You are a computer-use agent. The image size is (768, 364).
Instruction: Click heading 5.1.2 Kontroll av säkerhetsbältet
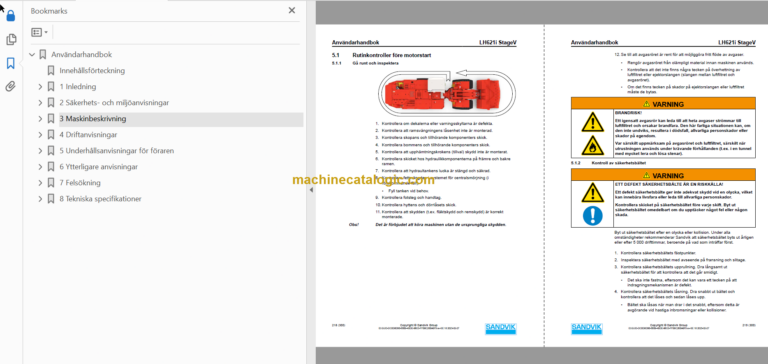coord(609,162)
